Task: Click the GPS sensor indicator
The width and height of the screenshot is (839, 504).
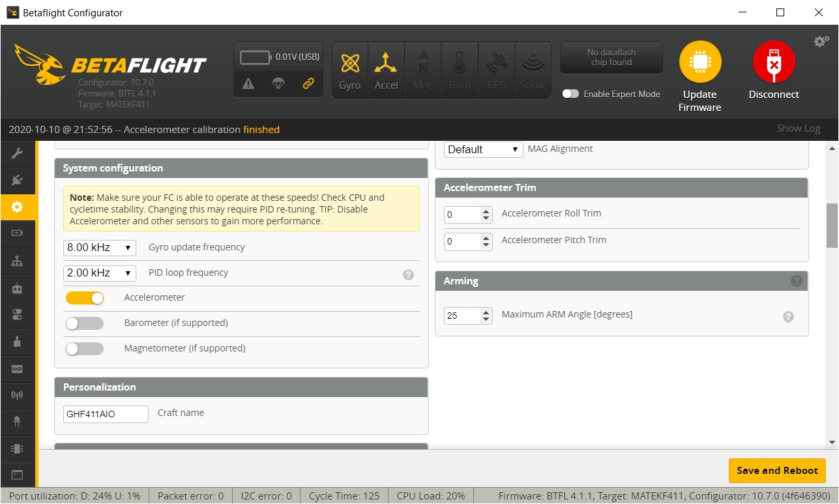Action: 496,70
